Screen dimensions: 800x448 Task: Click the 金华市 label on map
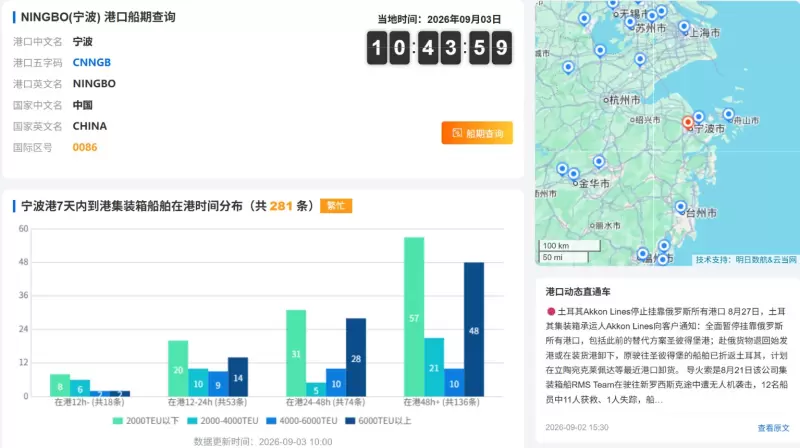click(594, 183)
